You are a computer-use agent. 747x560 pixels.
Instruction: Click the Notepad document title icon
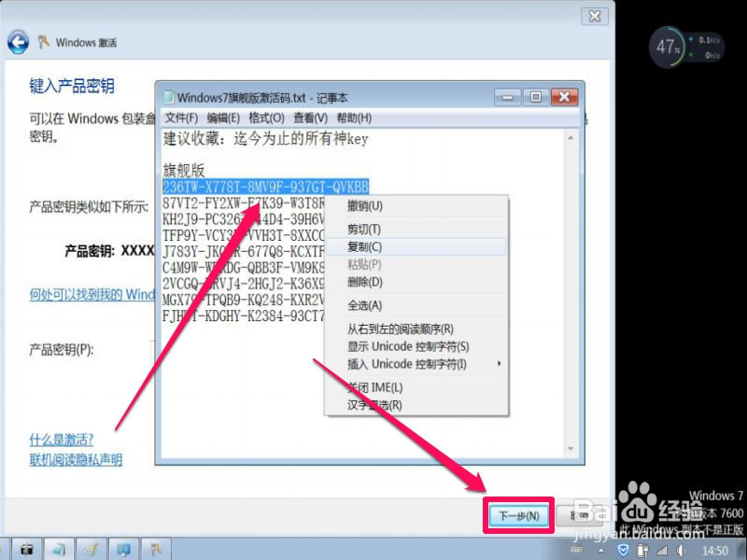tap(169, 98)
